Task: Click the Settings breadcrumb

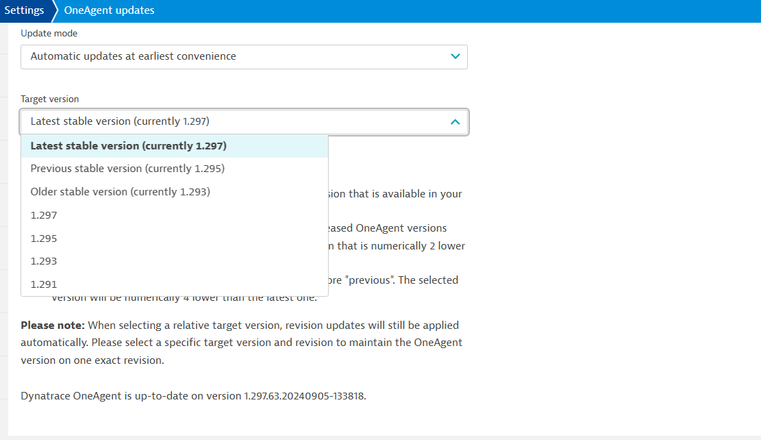Action: point(24,10)
